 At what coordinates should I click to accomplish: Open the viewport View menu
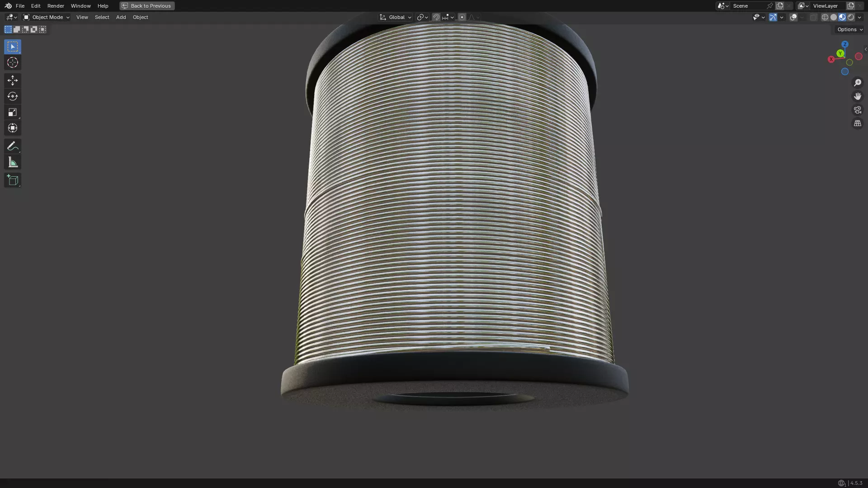tap(82, 17)
